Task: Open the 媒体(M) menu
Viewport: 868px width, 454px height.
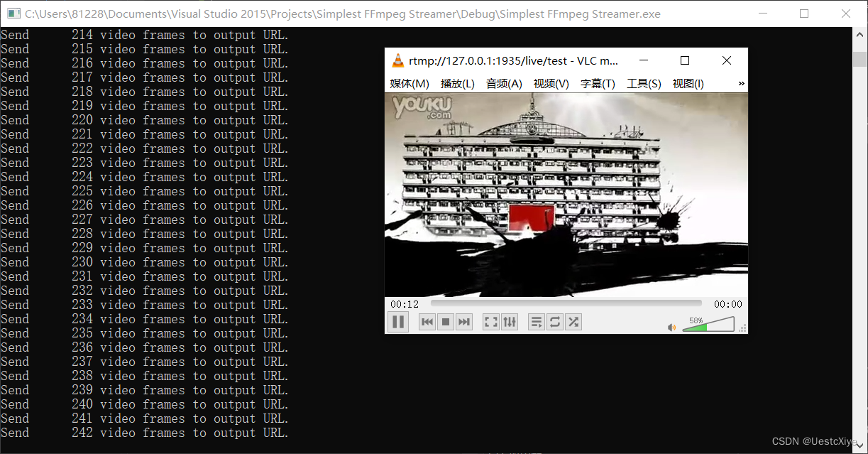Action: coord(410,84)
